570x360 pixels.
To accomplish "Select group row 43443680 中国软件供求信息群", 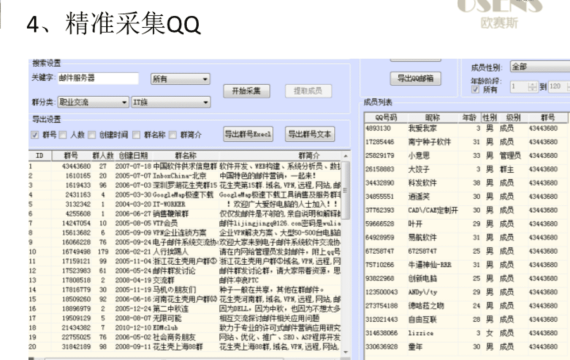I will pyautogui.click(x=185, y=167).
